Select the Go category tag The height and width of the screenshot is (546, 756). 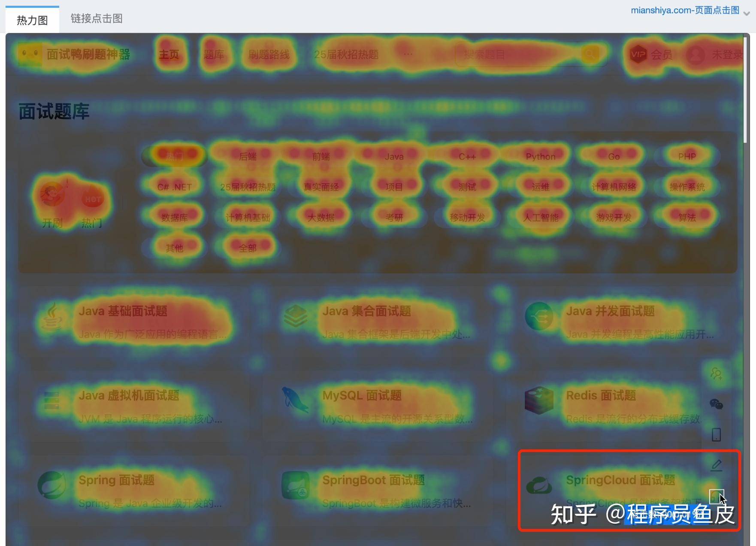coord(614,156)
